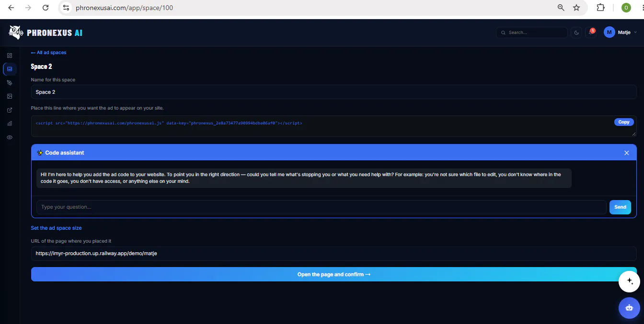The image size is (644, 324).
Task: Copy the embed script code
Action: click(x=624, y=122)
